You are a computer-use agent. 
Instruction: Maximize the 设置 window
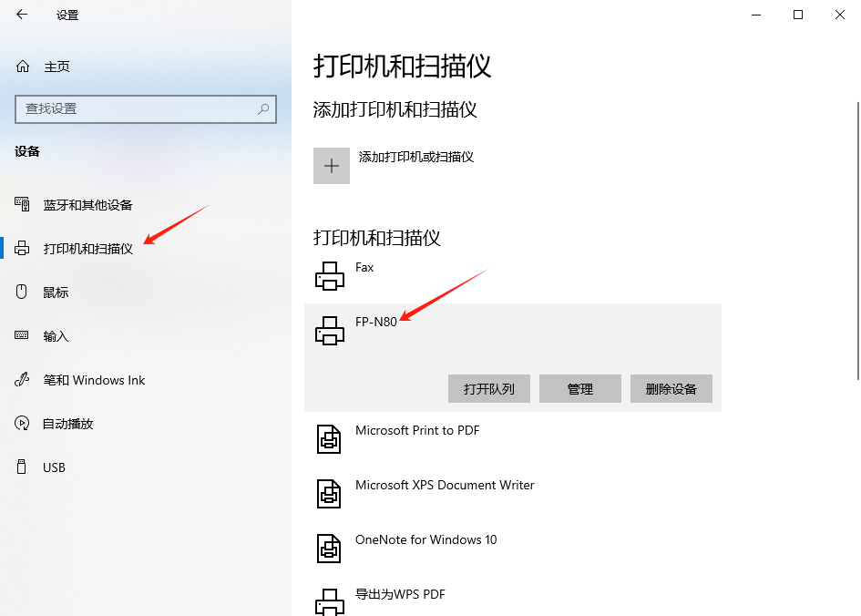[798, 15]
